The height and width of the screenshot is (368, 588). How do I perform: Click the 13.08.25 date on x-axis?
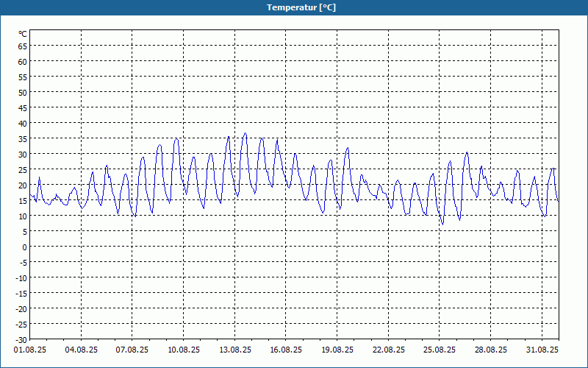pos(234,350)
